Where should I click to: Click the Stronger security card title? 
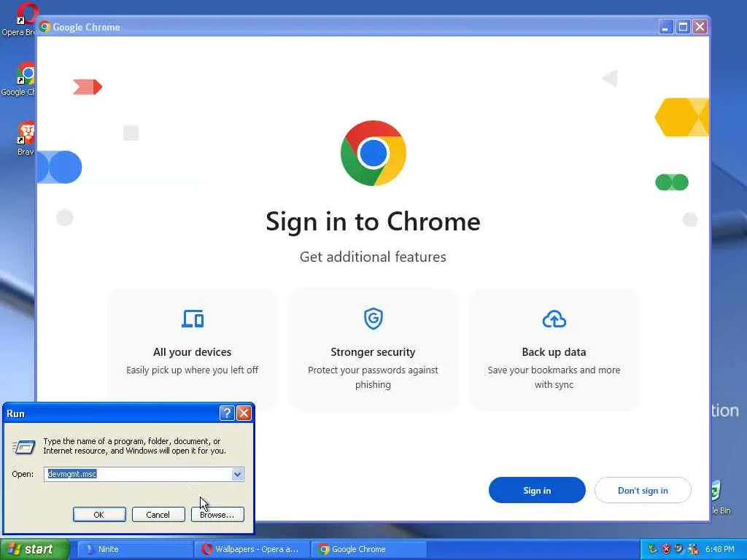point(373,352)
